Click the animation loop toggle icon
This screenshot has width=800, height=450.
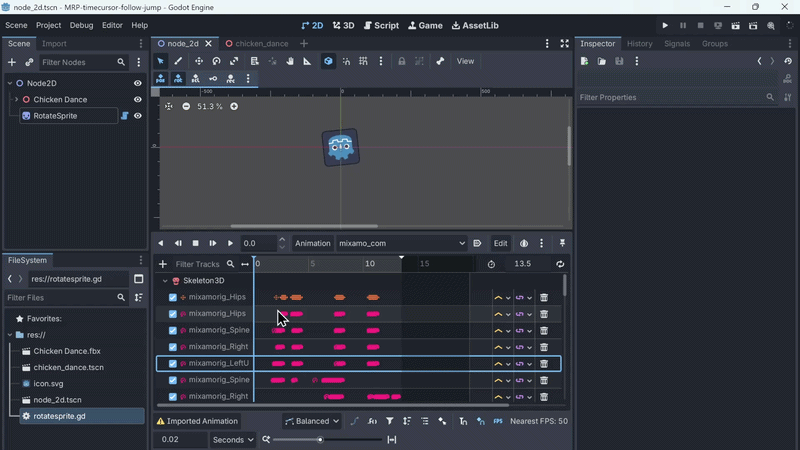pos(560,264)
